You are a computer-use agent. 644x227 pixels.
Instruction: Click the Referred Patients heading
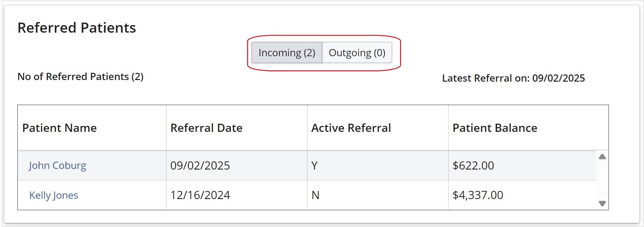77,28
